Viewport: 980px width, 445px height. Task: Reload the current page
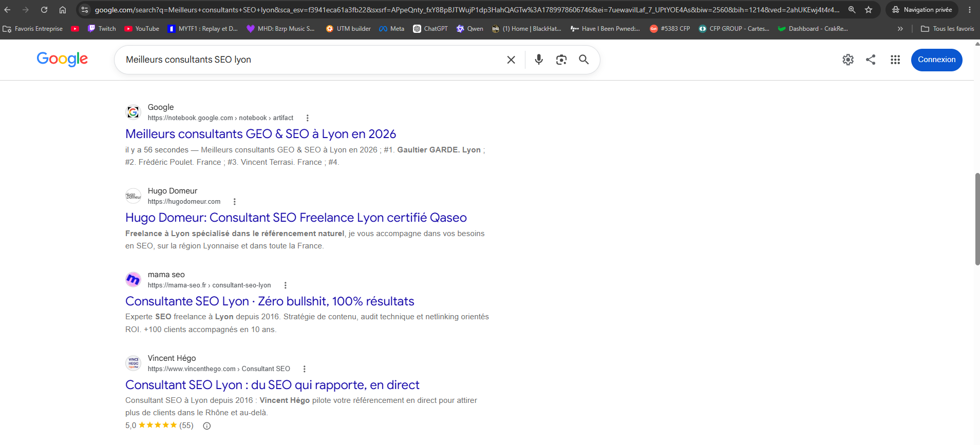[x=44, y=10]
